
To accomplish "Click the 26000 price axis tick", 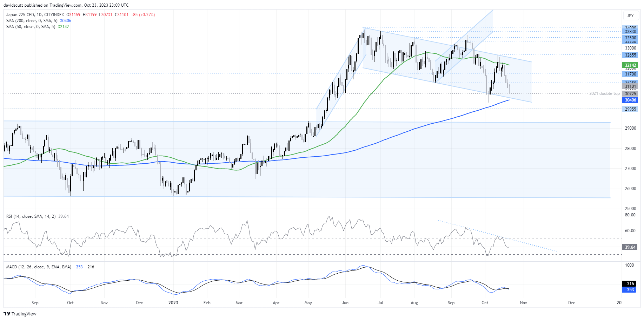I will click(630, 189).
